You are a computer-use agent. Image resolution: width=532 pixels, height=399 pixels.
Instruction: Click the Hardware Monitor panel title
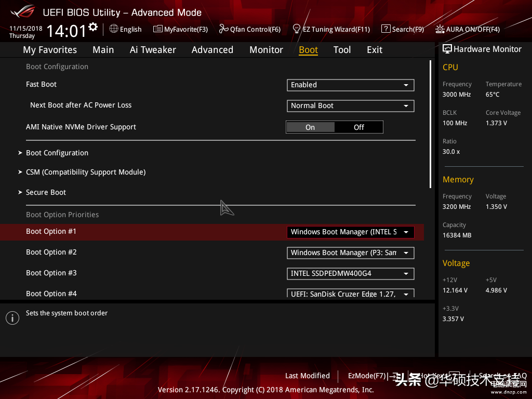point(487,49)
